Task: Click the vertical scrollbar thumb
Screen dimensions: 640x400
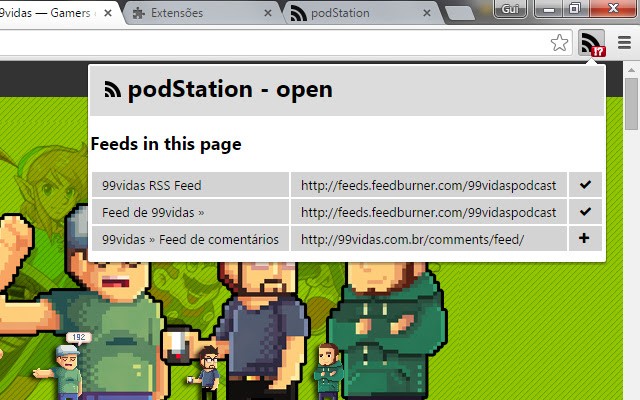Action: [631, 104]
